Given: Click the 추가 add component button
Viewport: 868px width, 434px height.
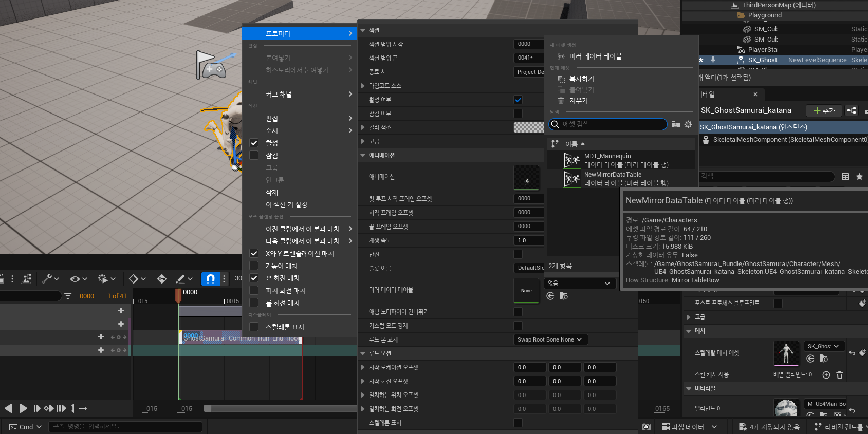Looking at the screenshot, I should click(x=824, y=110).
